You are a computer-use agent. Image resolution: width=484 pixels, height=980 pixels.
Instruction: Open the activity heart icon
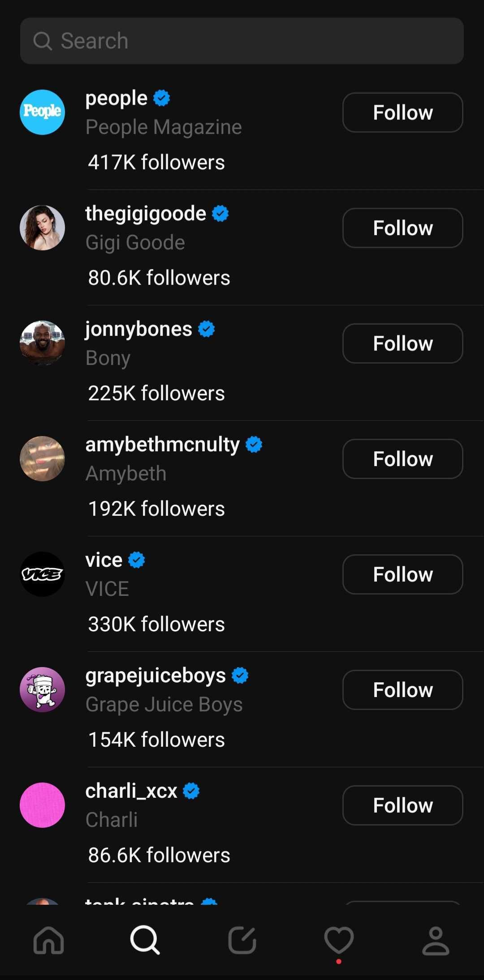click(339, 940)
